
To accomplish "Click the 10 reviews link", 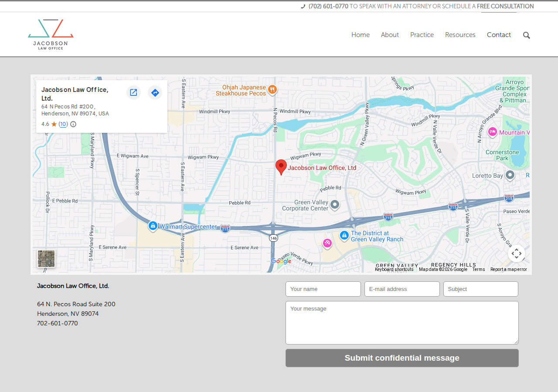I will [x=63, y=124].
